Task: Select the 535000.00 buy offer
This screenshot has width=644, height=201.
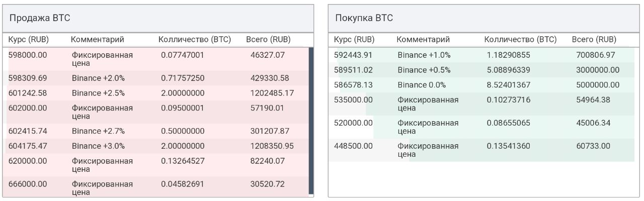Action: [x=481, y=104]
